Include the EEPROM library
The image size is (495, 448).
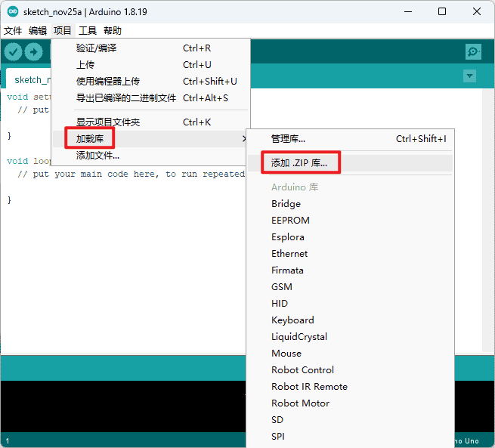350,220
